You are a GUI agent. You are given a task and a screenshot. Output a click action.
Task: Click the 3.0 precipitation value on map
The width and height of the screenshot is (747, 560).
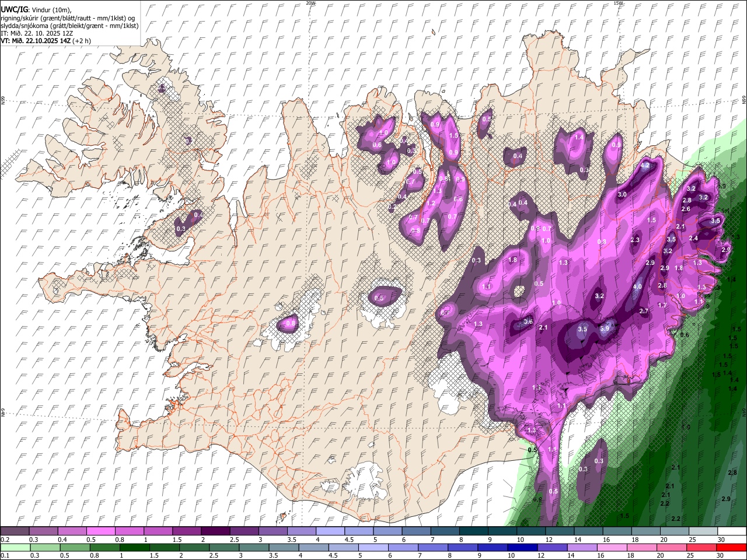(622, 195)
